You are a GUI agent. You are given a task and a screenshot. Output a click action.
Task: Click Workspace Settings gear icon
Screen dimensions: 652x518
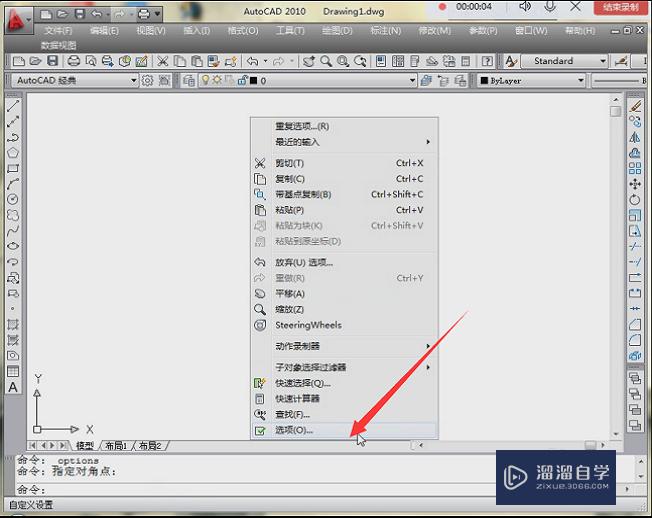click(147, 81)
